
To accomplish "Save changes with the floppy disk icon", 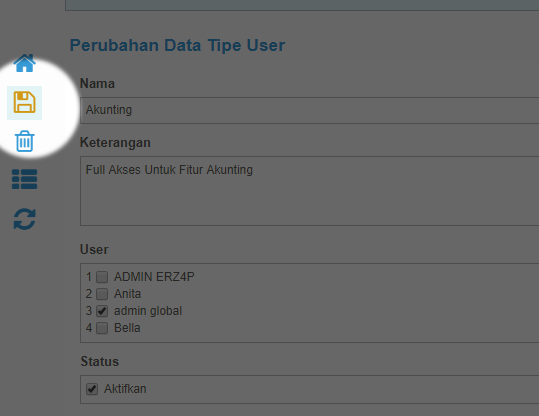I will pyautogui.click(x=24, y=102).
